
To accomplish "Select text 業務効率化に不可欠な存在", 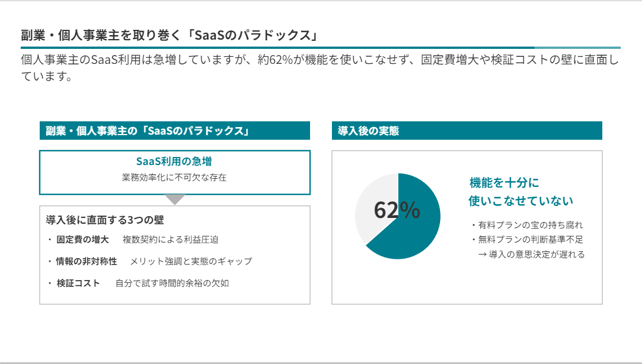I will (x=174, y=177).
